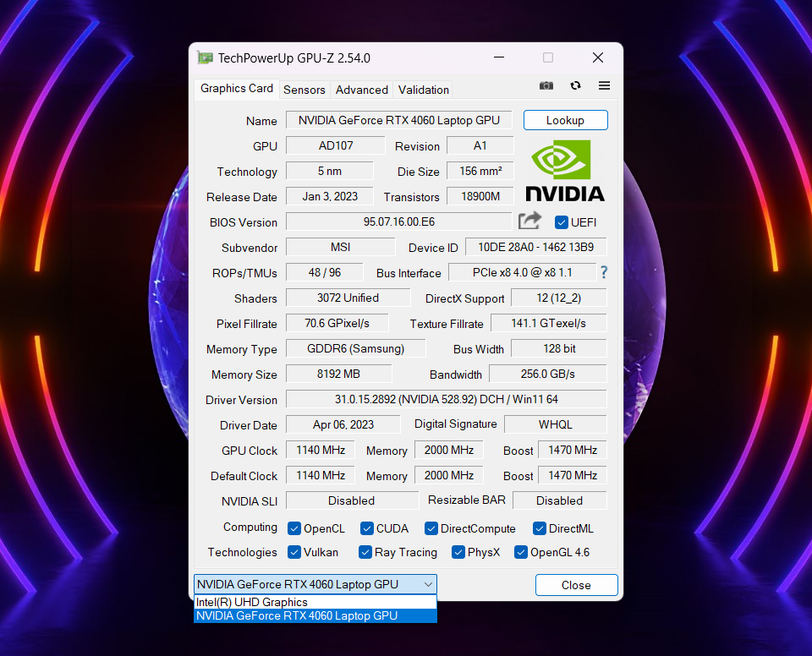The height and width of the screenshot is (656, 812).
Task: Toggle the UEFI checkbox
Action: pyautogui.click(x=562, y=222)
